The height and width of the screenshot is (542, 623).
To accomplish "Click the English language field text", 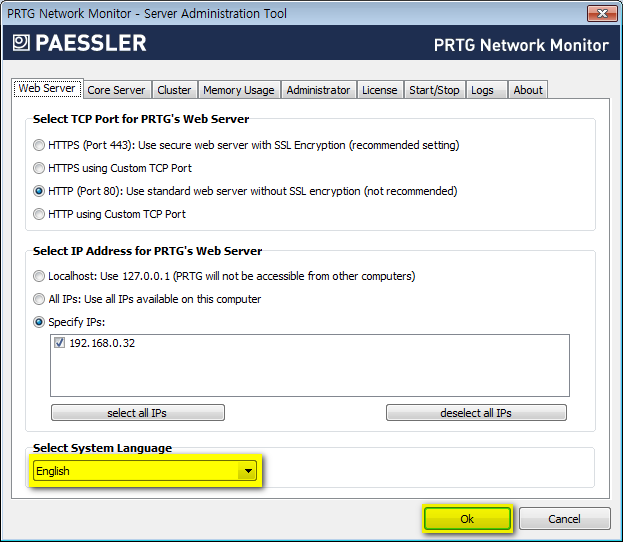I will pyautogui.click(x=53, y=471).
